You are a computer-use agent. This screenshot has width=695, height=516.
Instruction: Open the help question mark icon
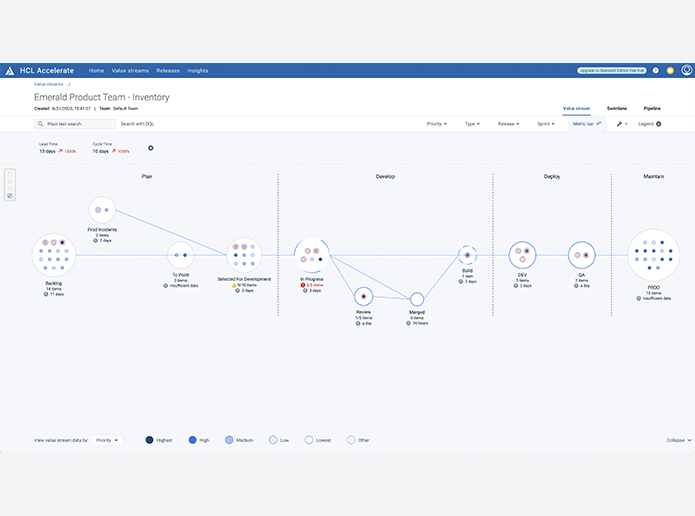click(x=656, y=71)
